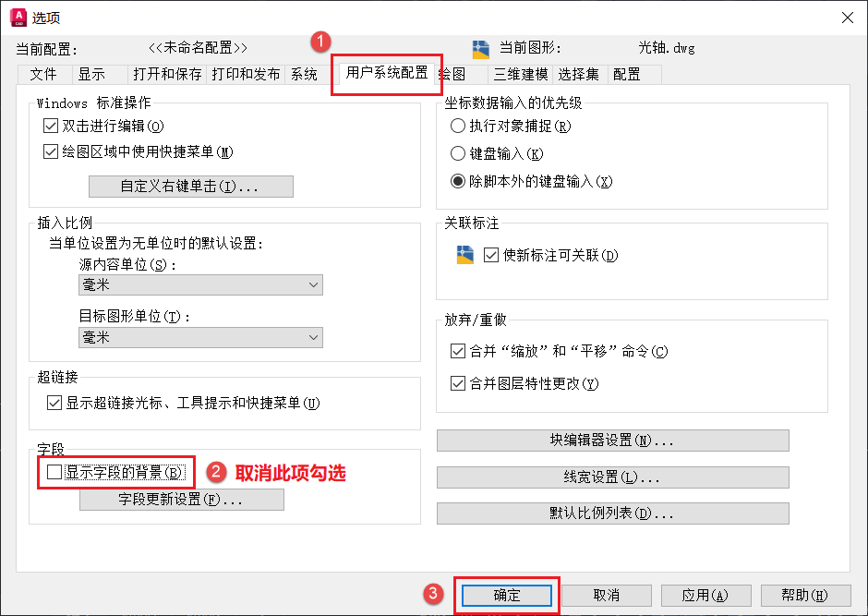The image size is (868, 616).
Task: Open the 目标图形单位 dropdown
Action: click(x=315, y=337)
